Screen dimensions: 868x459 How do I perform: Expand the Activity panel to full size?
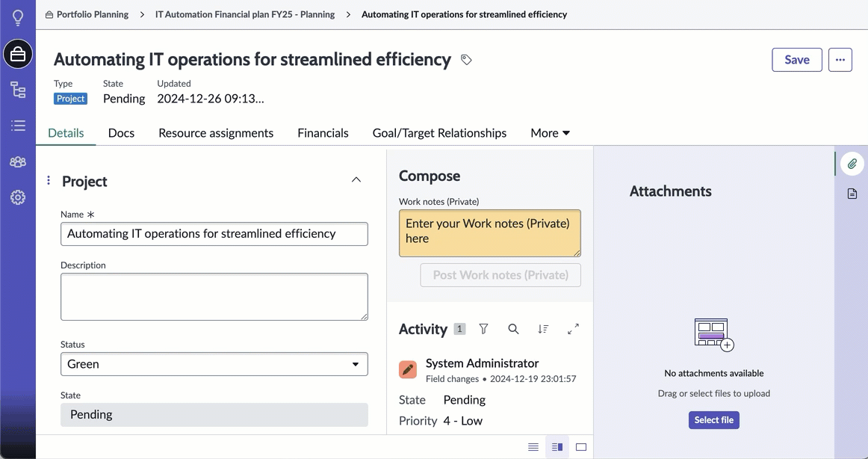point(573,329)
